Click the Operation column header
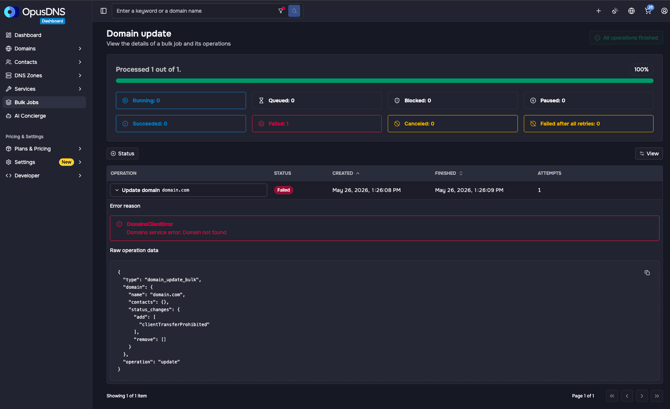The height and width of the screenshot is (409, 670). (x=123, y=173)
